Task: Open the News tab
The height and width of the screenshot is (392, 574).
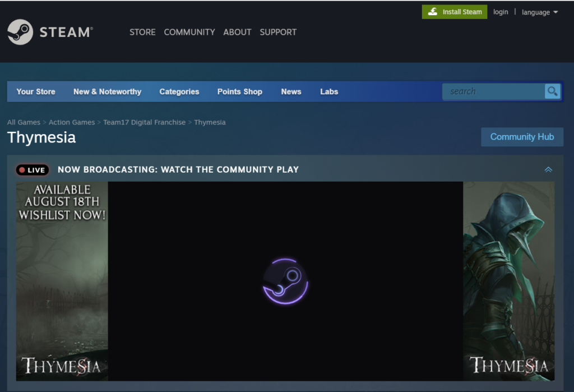Action: 291,91
